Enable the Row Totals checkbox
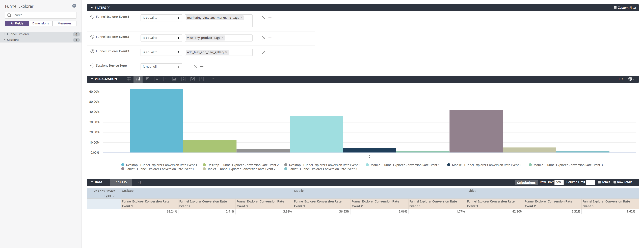Image resolution: width=644 pixels, height=248 pixels. pyautogui.click(x=615, y=182)
